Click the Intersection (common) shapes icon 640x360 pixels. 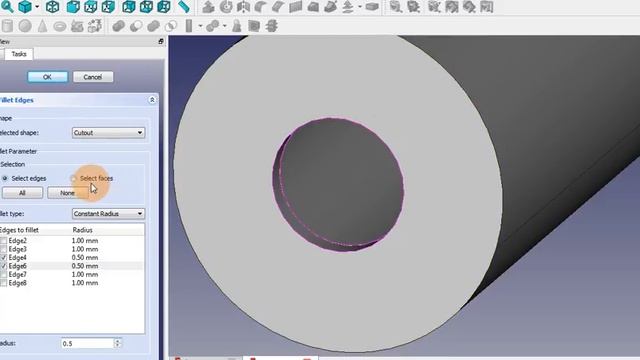click(x=171, y=26)
